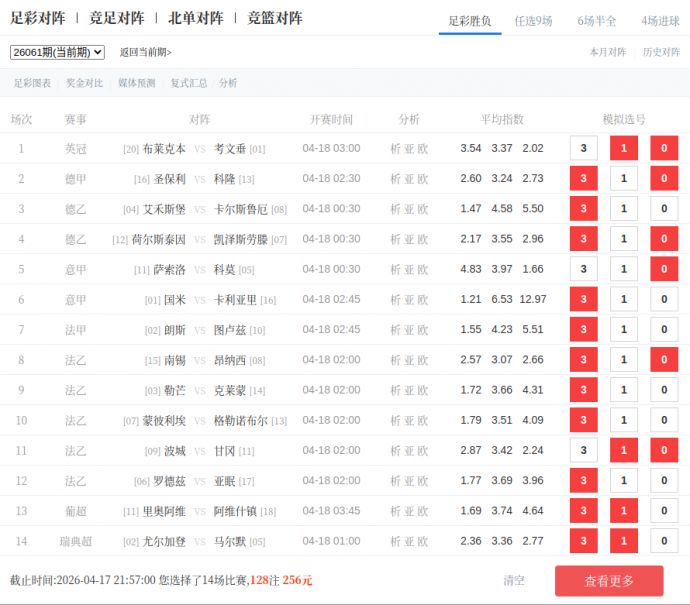Click the 查看更多 red button
Screen dimensions: 690x605
[x=609, y=581]
